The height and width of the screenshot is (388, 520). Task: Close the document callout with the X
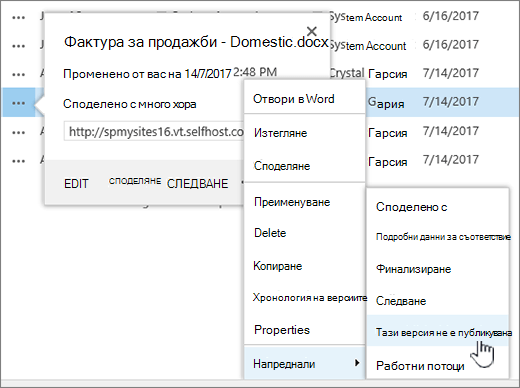click(312, 31)
